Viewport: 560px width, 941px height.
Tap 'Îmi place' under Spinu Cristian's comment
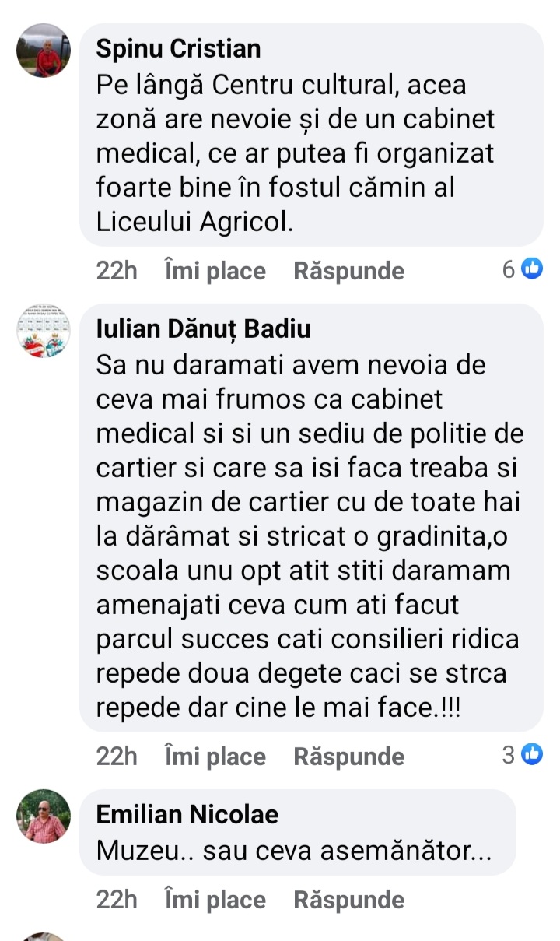tap(215, 271)
